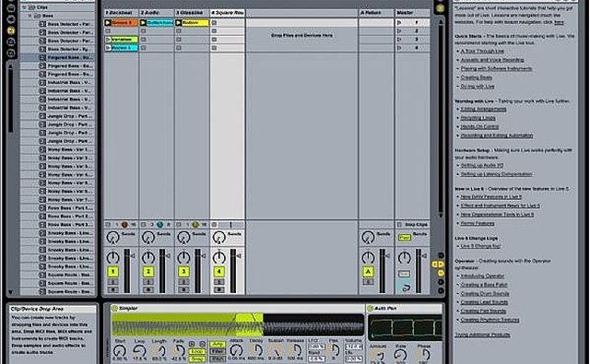Image resolution: width=590 pixels, height=364 pixels.
Task: Select the highlighted Fingered Bass clip row
Action: [x=56, y=57]
